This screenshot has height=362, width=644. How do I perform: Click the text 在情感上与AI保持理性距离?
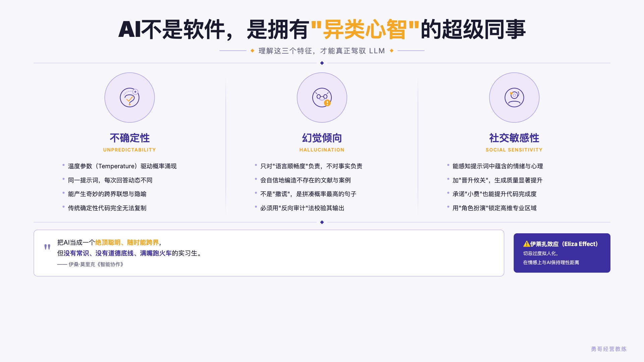(x=551, y=263)
